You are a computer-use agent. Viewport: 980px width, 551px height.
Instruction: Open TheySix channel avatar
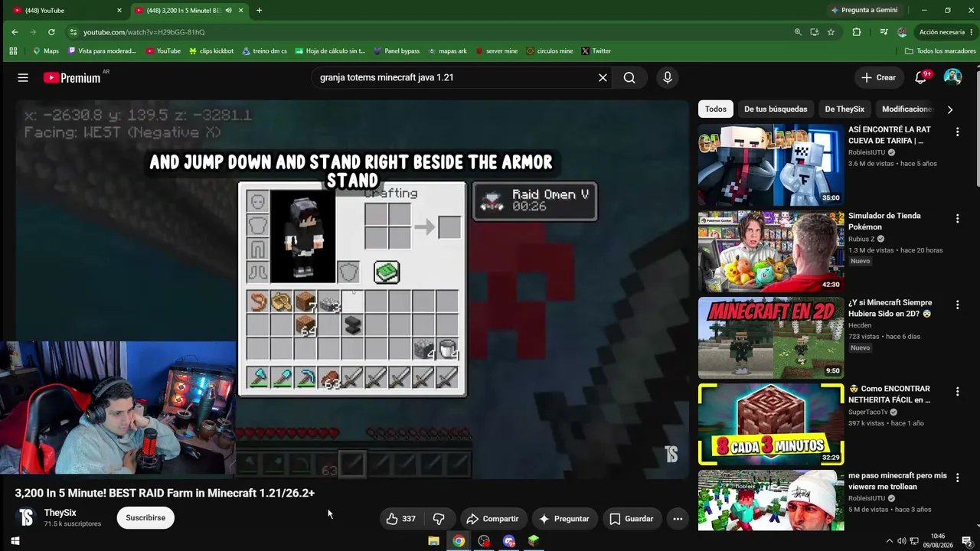tap(26, 517)
